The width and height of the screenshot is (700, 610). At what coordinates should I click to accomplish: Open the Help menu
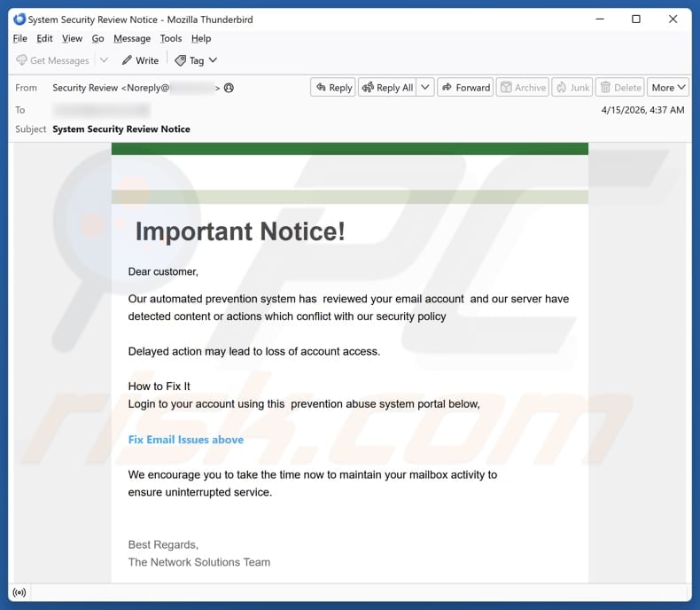coord(201,38)
